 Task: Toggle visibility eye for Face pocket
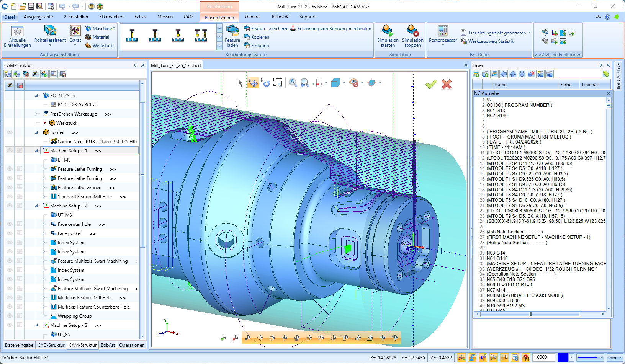click(x=10, y=233)
